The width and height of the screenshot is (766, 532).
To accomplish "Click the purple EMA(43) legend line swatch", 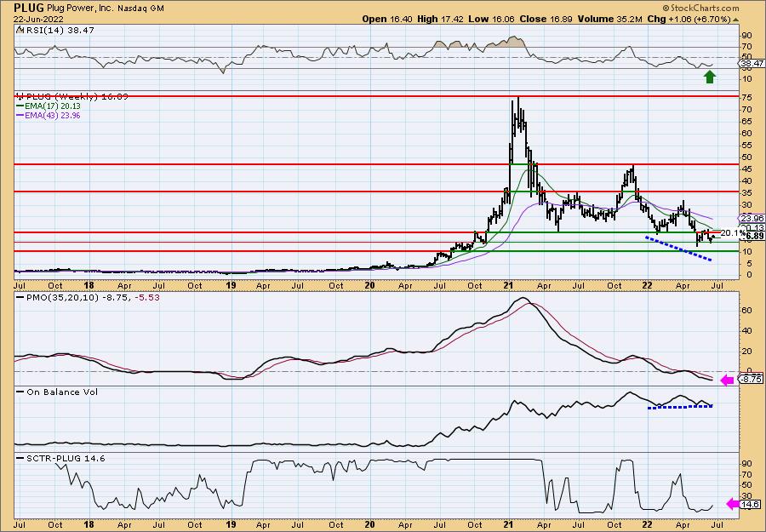I will point(20,116).
